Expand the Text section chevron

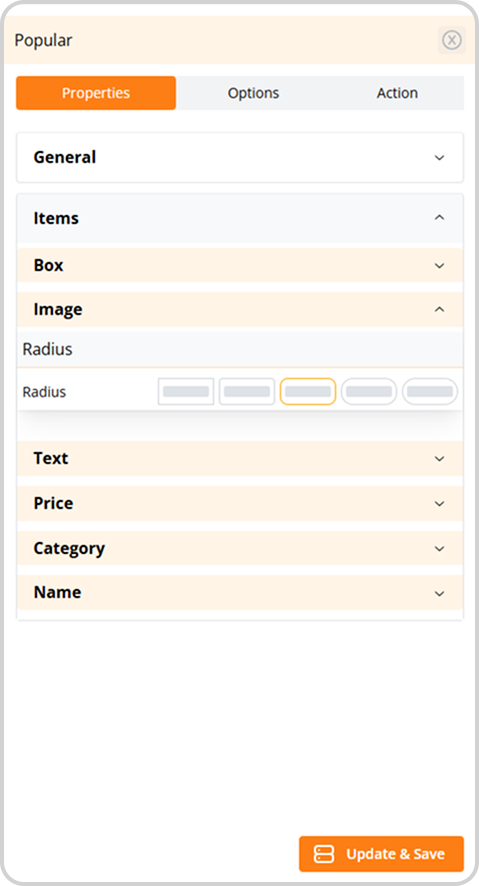[x=439, y=458]
